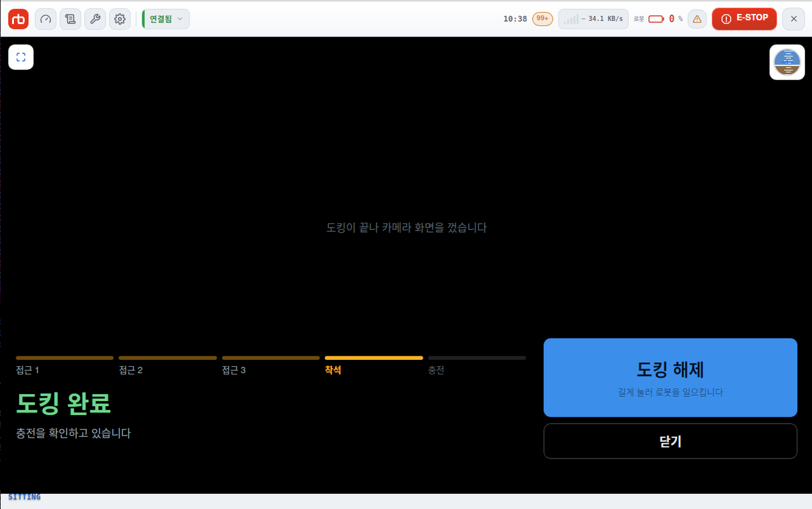
Task: Open the scroll log icon
Action: (x=70, y=19)
